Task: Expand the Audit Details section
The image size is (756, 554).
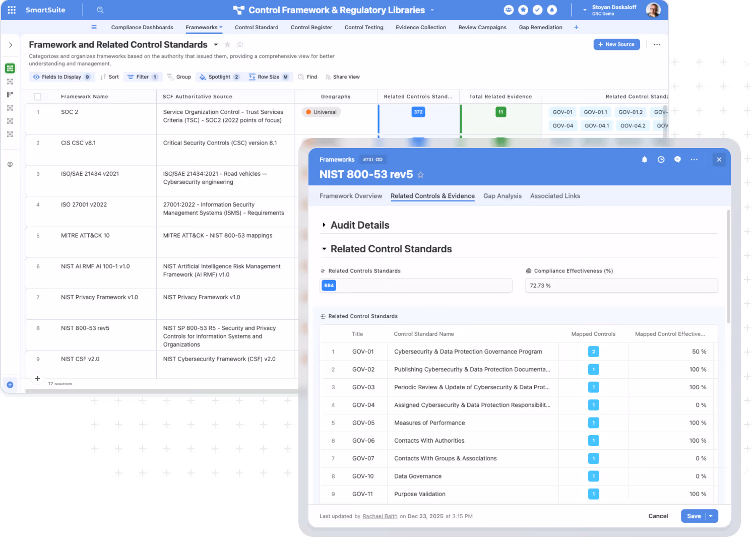Action: [x=324, y=225]
